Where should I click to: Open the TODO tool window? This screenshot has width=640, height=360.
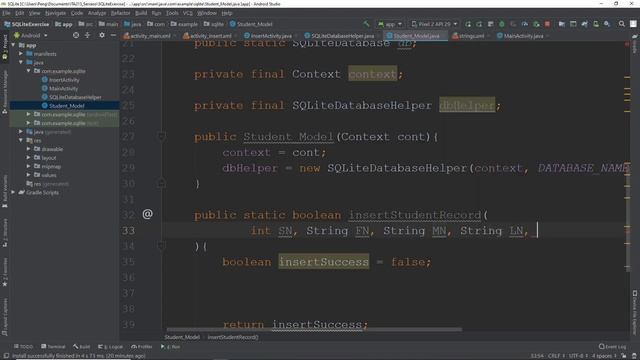coord(23,347)
